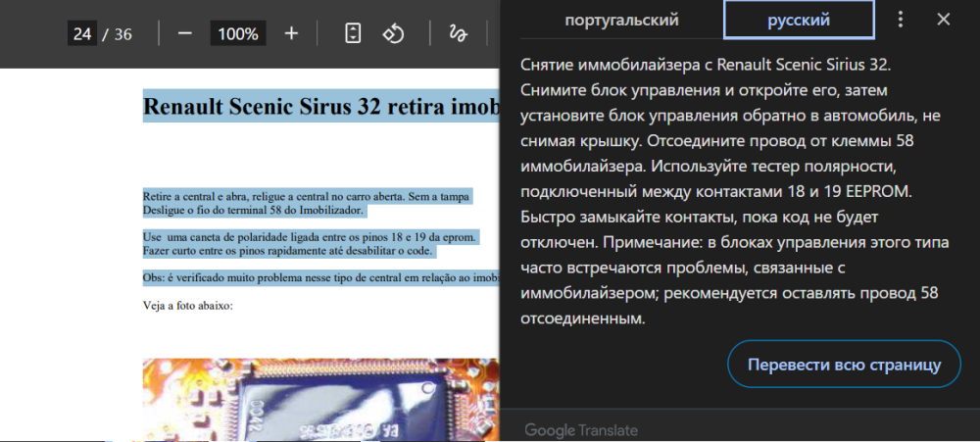Switch to the португальский language tab
The width and height of the screenshot is (980, 442).
click(x=622, y=20)
